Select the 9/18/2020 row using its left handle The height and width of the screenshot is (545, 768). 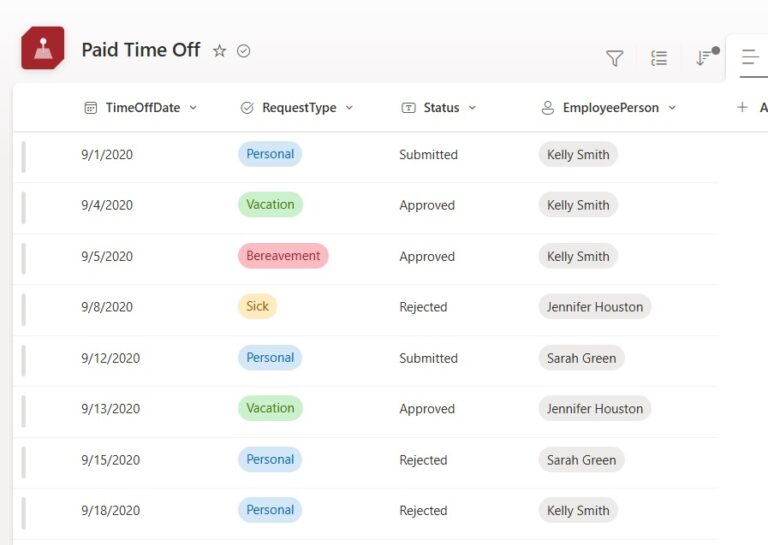click(24, 512)
